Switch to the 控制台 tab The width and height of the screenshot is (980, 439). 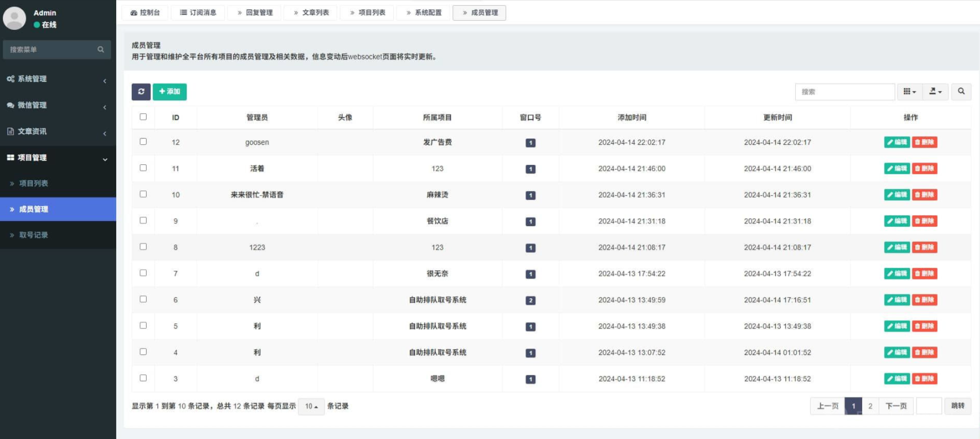pyautogui.click(x=145, y=13)
